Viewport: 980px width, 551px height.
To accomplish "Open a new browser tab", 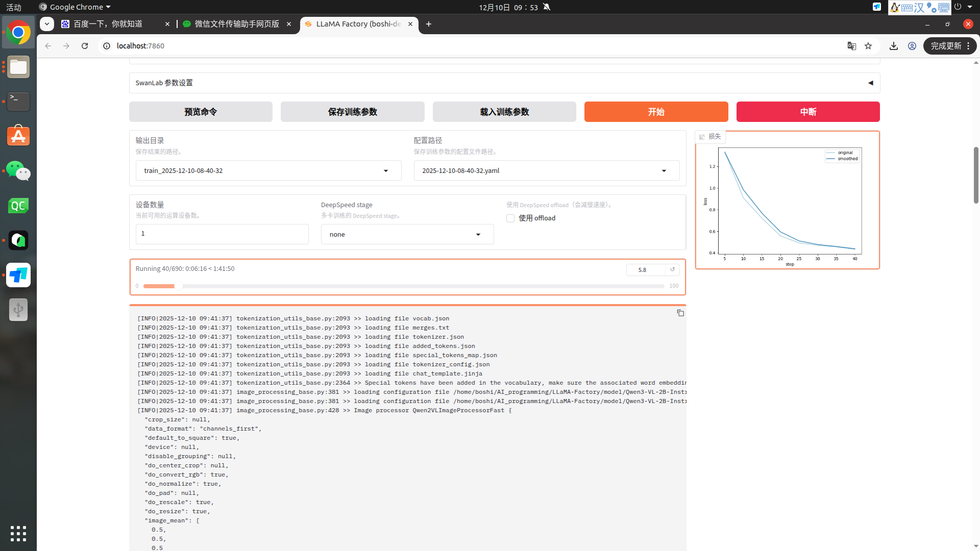I will tap(429, 24).
